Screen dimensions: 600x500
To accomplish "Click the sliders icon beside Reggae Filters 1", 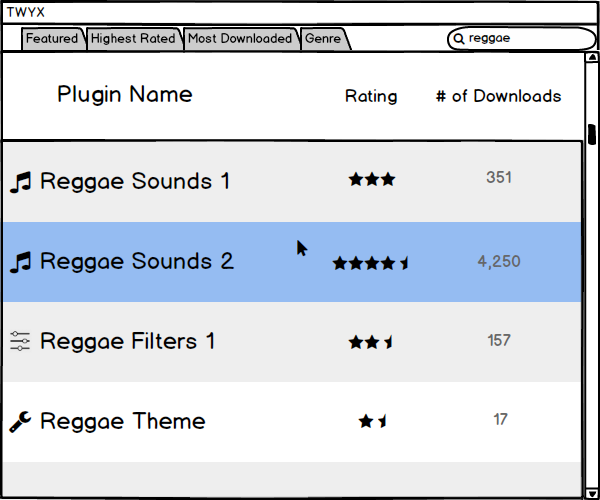I will tap(20, 341).
